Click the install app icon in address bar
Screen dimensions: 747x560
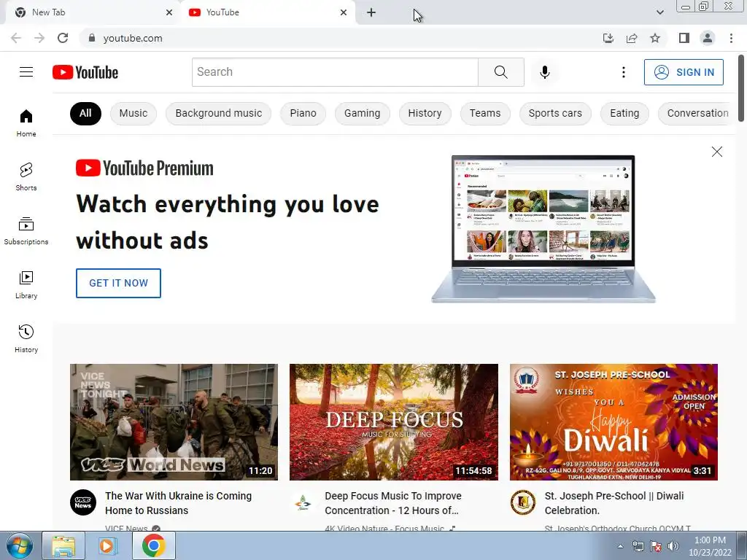(608, 38)
